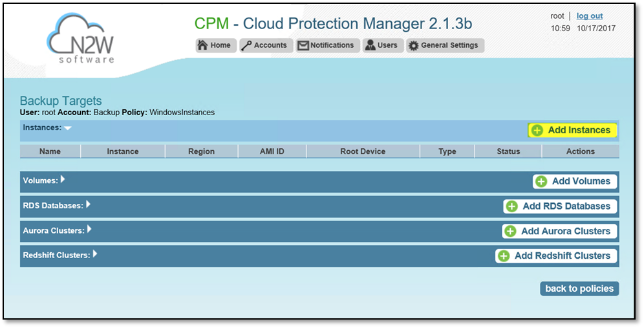Collapse the Instances section arrow
The image size is (644, 328).
pyautogui.click(x=67, y=128)
